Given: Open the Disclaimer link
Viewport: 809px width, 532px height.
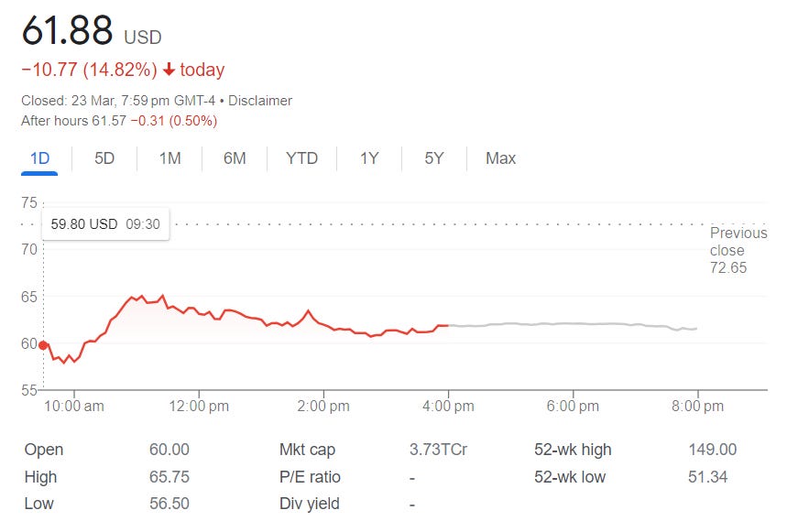Looking at the screenshot, I should [x=261, y=101].
